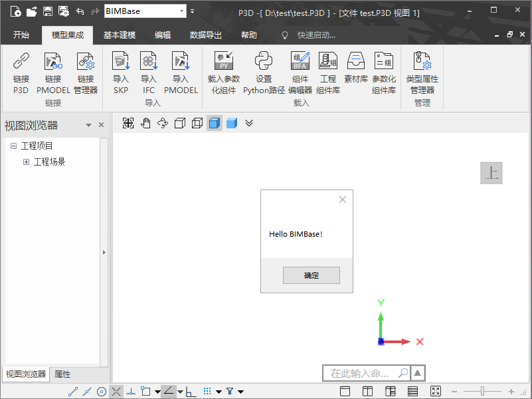Image resolution: width=532 pixels, height=399 pixels.
Task: Switch to the 基本建模 ribbon tab
Action: [120, 35]
